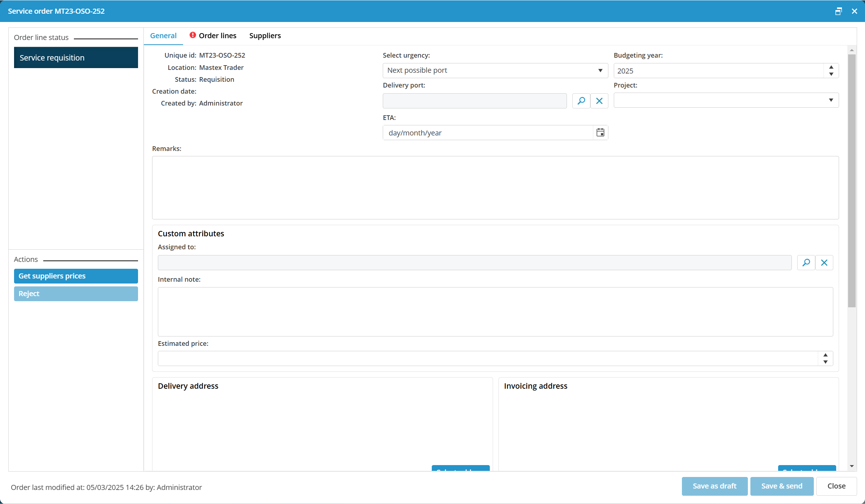
Task: Decrease the Budgeting year value
Action: coord(831,74)
